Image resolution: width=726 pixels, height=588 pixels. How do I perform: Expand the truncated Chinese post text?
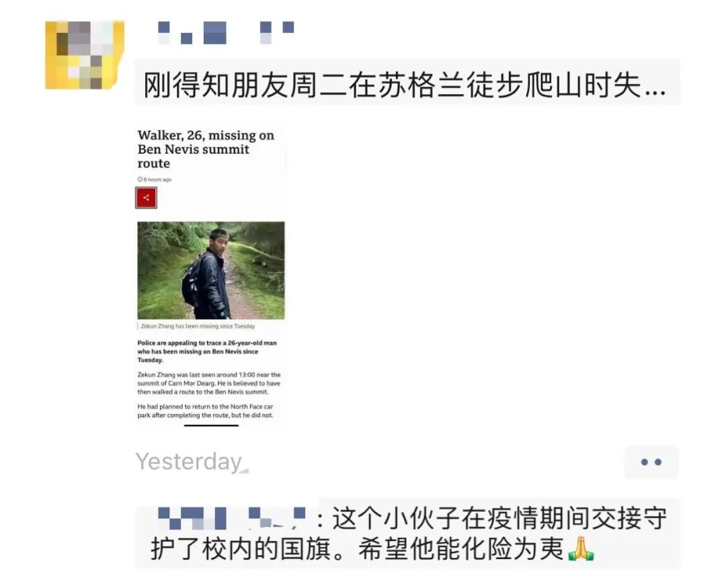[x=405, y=85]
